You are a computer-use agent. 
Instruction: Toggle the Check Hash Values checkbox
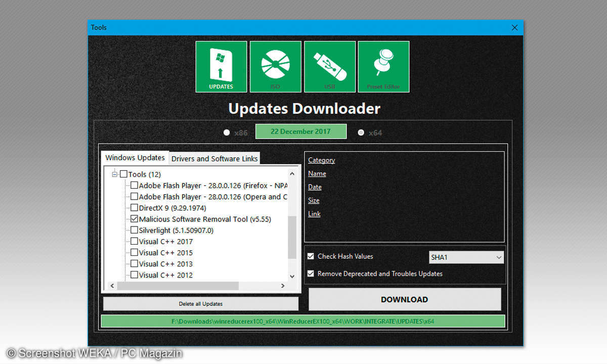click(x=311, y=256)
